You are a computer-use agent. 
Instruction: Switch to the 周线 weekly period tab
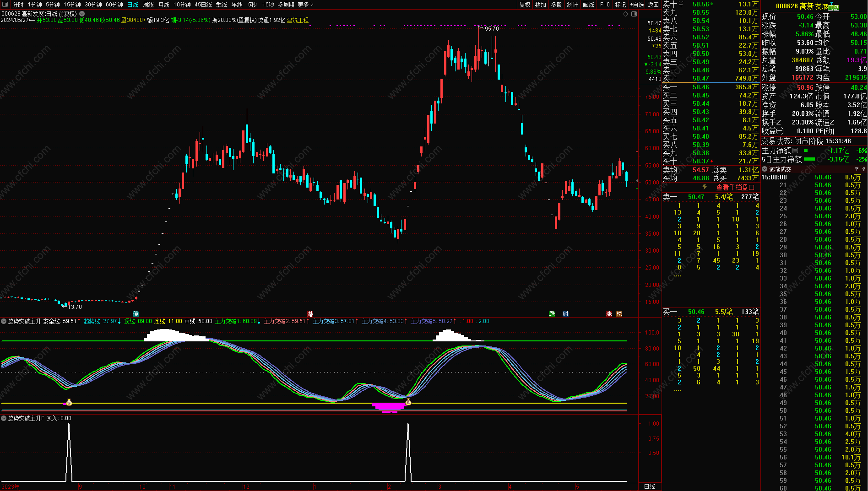148,5
